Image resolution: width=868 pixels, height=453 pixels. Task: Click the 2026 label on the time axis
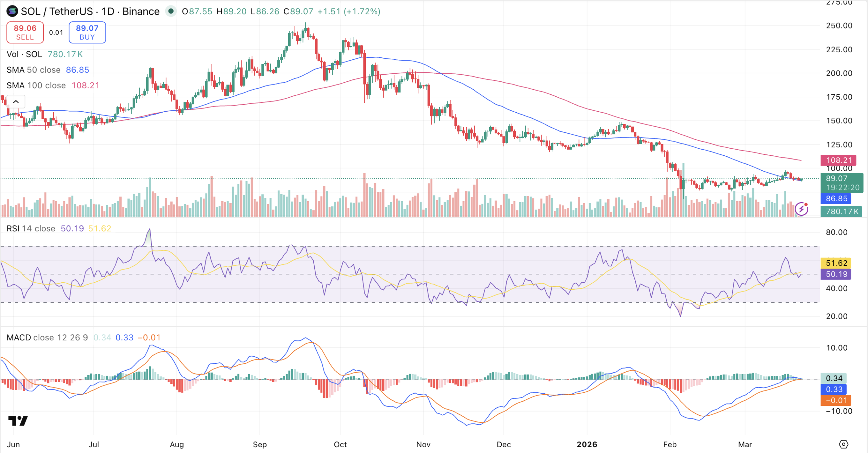point(588,444)
